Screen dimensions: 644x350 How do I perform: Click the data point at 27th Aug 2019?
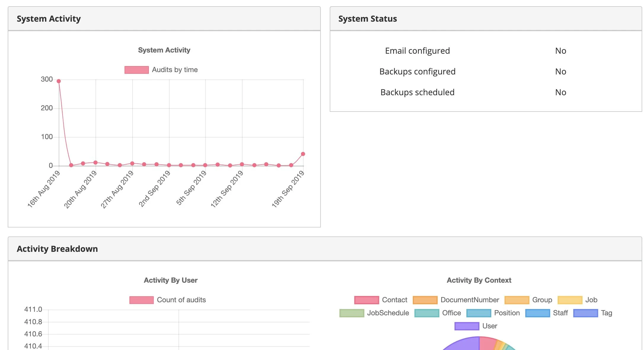coord(132,163)
